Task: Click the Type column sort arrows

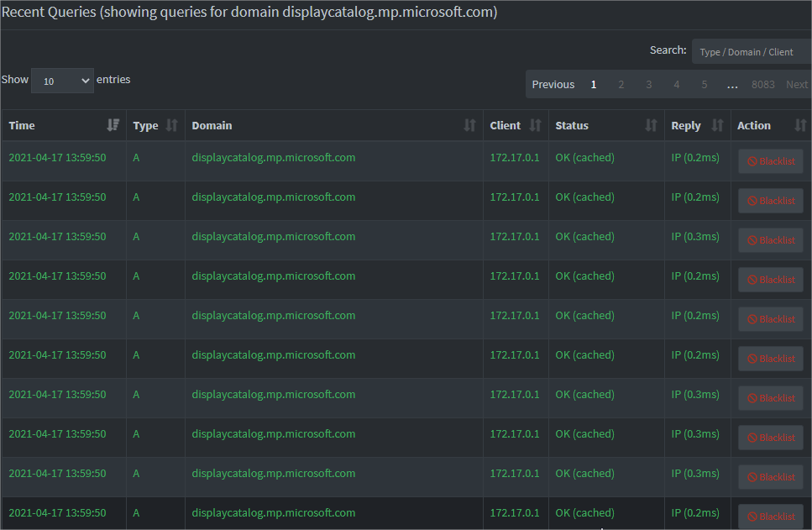Action: [172, 125]
